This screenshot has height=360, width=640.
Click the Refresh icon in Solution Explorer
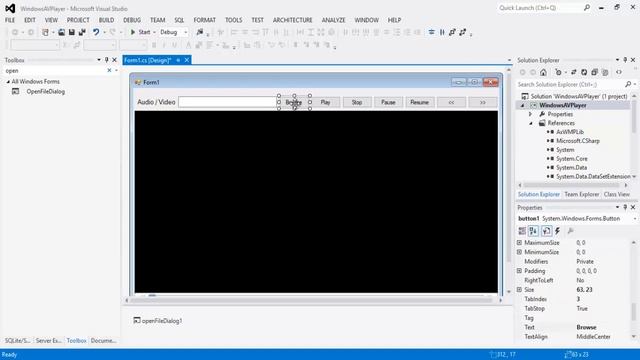[x=584, y=72]
